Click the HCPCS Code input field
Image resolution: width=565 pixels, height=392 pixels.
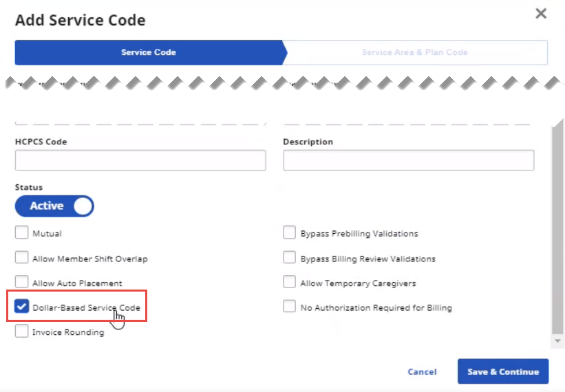pyautogui.click(x=140, y=160)
